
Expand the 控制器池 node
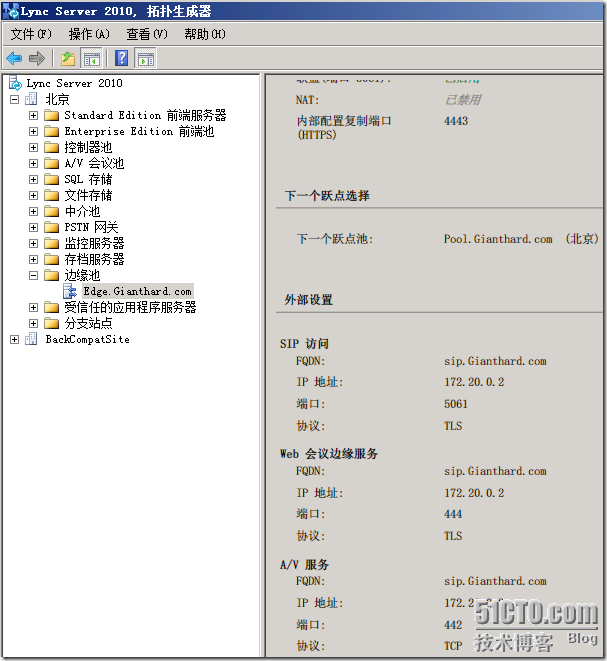point(33,148)
